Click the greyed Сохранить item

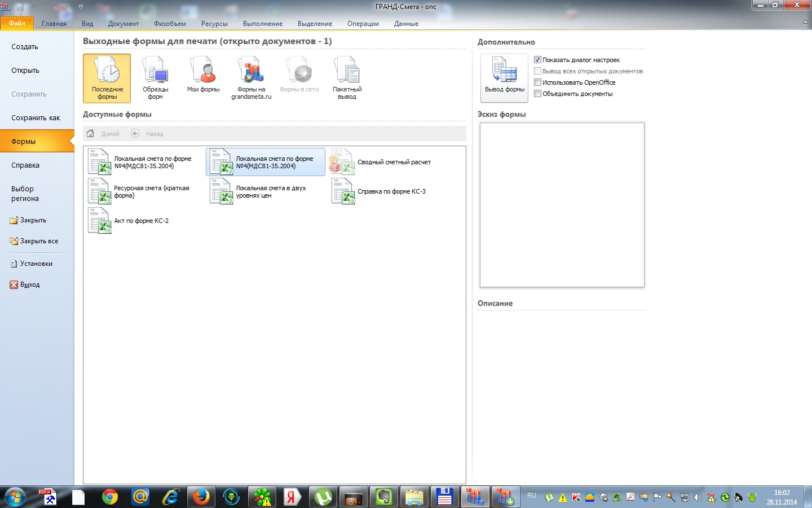pyautogui.click(x=29, y=94)
